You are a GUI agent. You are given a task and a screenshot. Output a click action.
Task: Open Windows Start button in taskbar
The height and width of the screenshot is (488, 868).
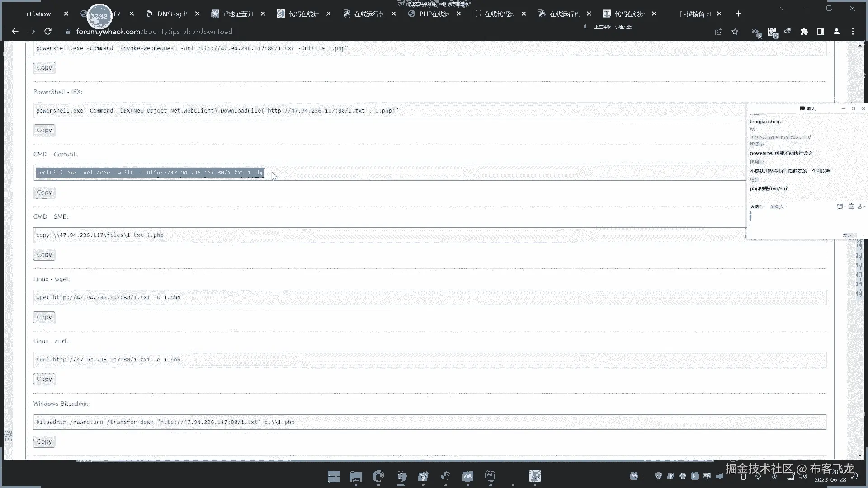[334, 476]
